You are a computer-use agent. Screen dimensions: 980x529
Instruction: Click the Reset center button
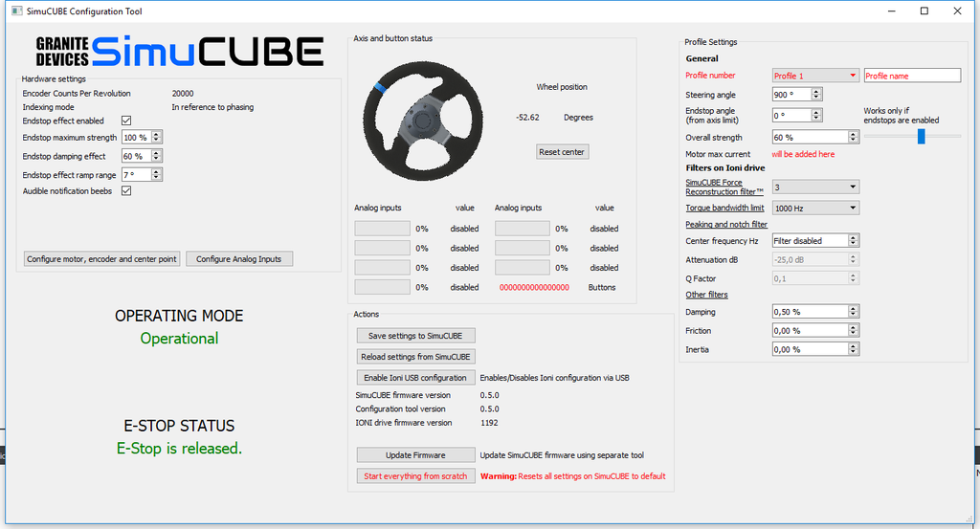point(562,152)
